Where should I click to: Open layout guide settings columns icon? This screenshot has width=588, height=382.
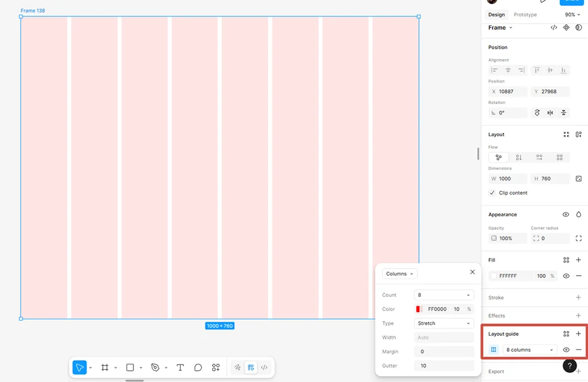coord(493,350)
